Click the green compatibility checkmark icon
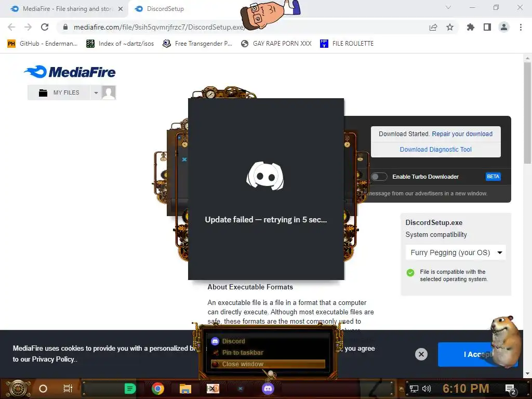The image size is (532, 399). tap(410, 272)
